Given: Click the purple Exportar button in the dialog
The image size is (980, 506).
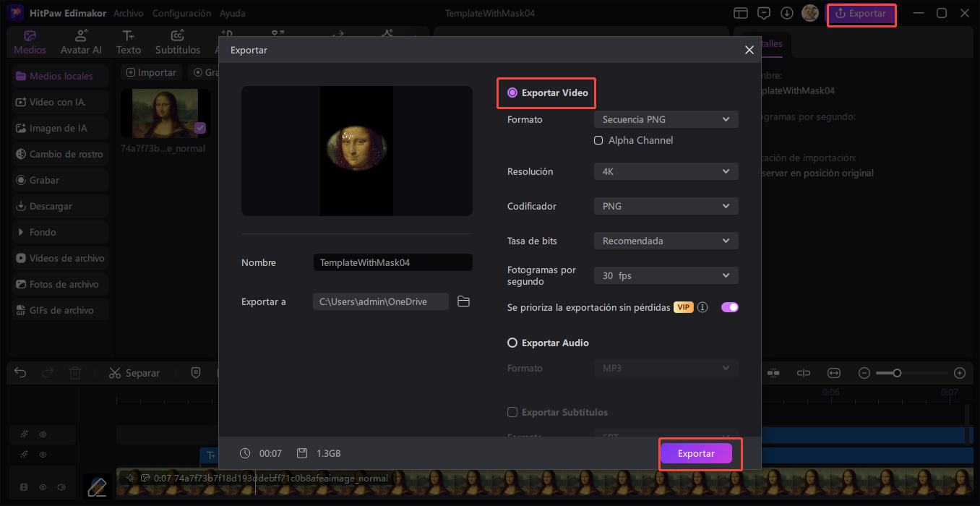Looking at the screenshot, I should (x=696, y=453).
